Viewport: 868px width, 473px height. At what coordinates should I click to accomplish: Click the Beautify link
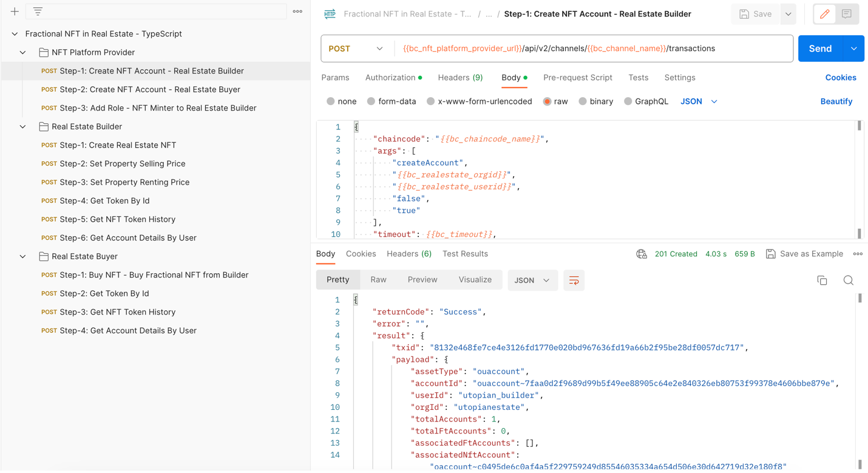(x=836, y=101)
